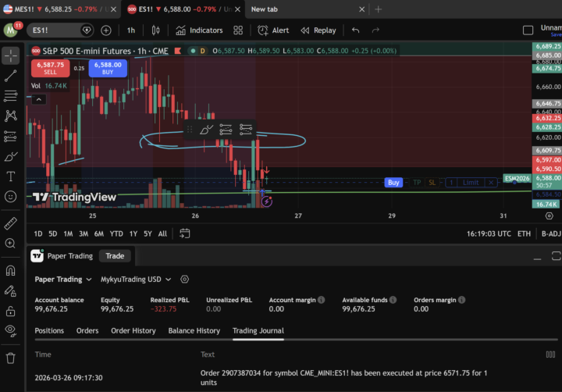This screenshot has width=562, height=392.
Task: Toggle stay in drawing mode
Action: point(11,290)
